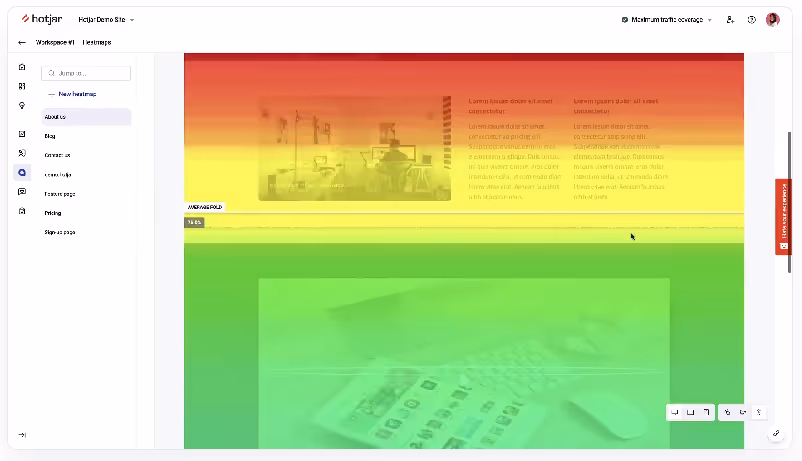This screenshot has width=802, height=461.
Task: Click the copy link round button
Action: [x=776, y=433]
